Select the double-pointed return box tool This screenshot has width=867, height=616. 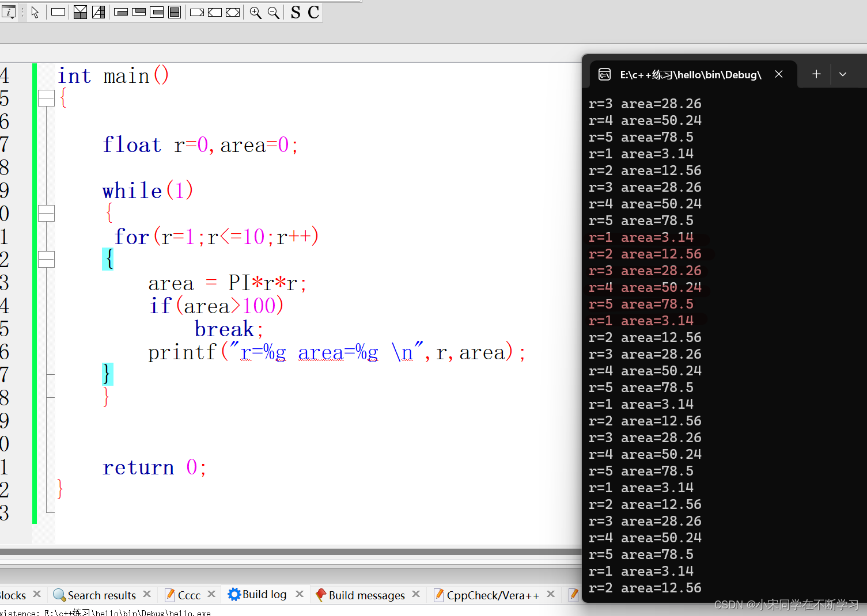click(x=233, y=12)
